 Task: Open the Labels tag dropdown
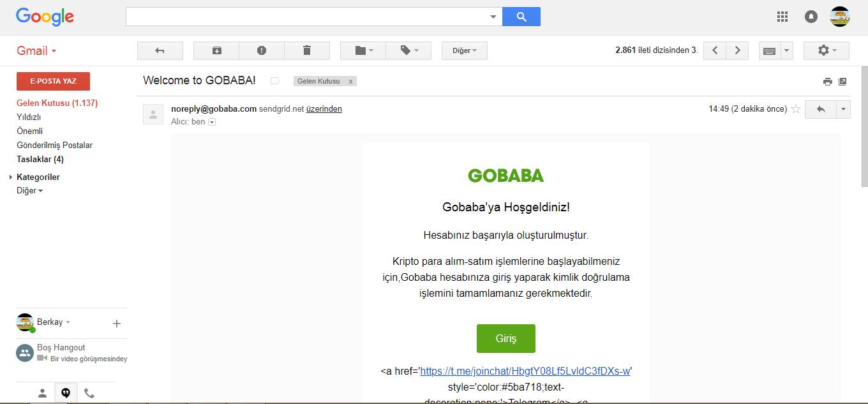click(x=408, y=50)
